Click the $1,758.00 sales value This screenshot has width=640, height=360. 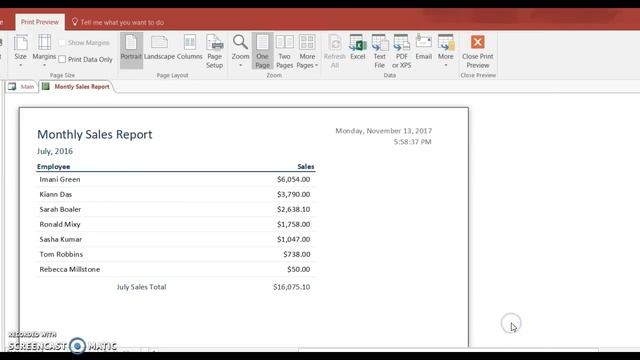tap(293, 224)
